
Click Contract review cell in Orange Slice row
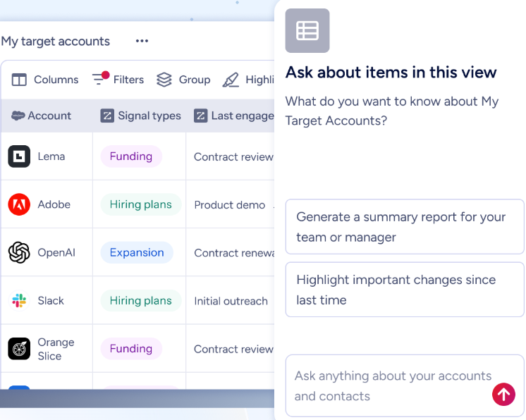coord(233,350)
